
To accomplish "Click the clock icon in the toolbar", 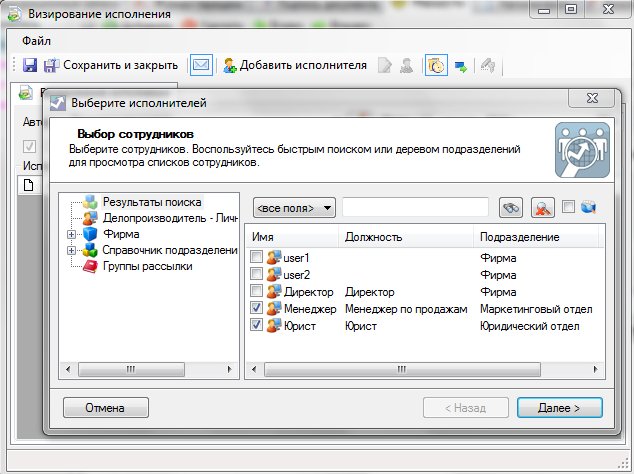I will click(x=436, y=66).
